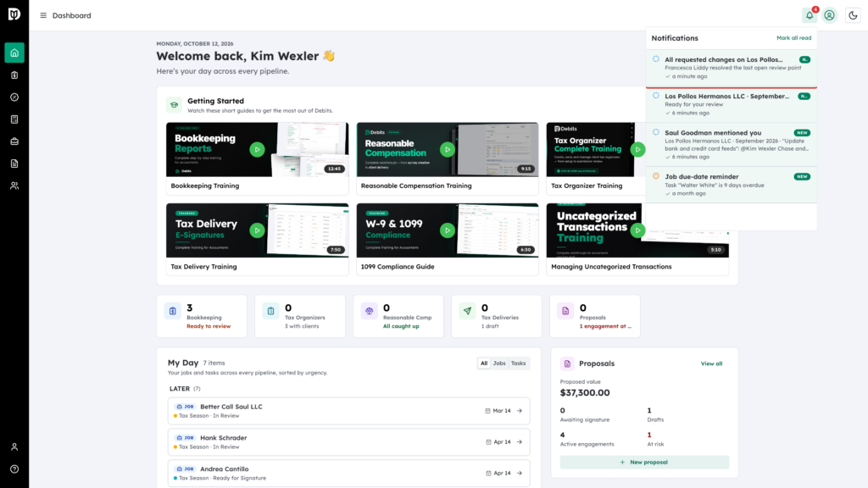Go to Home via the sidebar house icon
This screenshot has width=868, height=488.
tap(14, 53)
